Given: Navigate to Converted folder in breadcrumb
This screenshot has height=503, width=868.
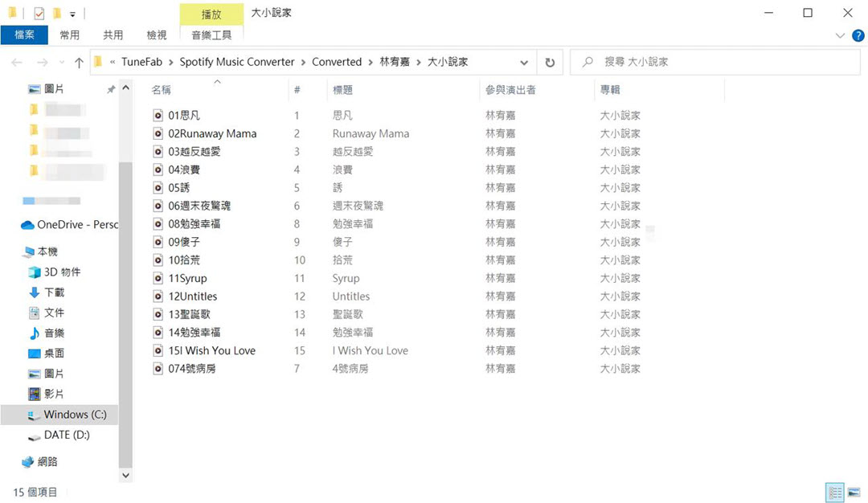Looking at the screenshot, I should tap(336, 62).
